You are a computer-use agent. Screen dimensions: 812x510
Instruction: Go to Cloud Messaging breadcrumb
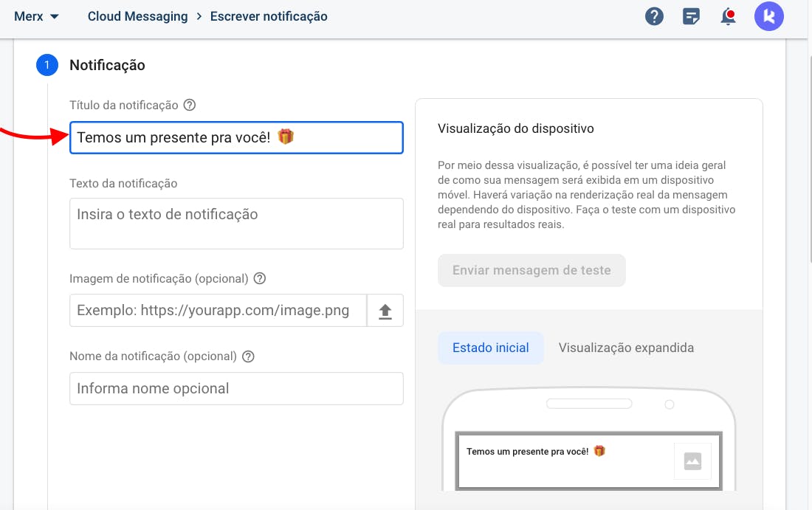click(137, 16)
